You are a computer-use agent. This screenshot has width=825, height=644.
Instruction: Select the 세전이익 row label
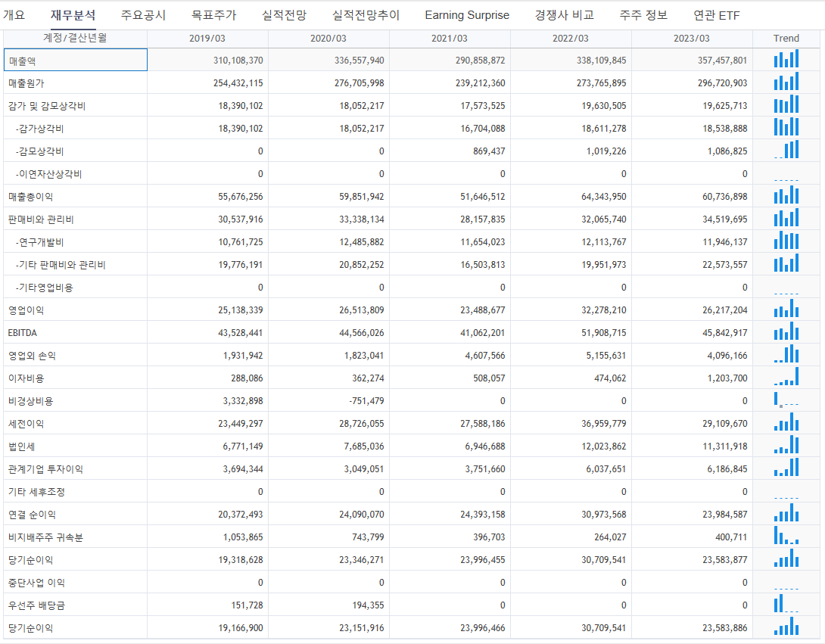(26, 424)
